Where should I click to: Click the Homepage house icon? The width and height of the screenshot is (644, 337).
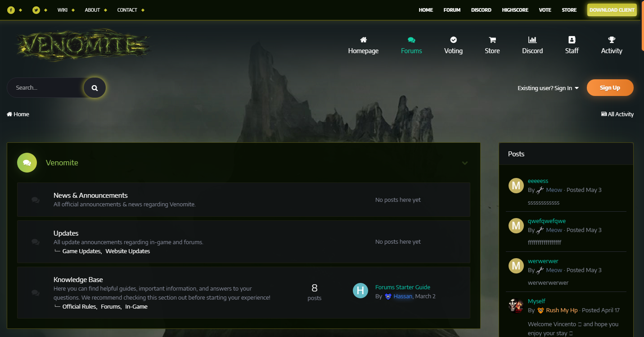[363, 40]
